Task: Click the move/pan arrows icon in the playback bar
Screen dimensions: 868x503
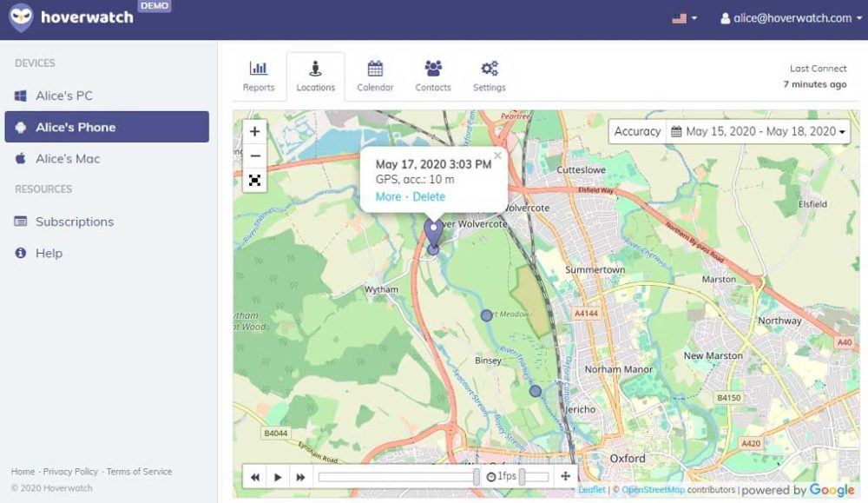Action: tap(565, 476)
